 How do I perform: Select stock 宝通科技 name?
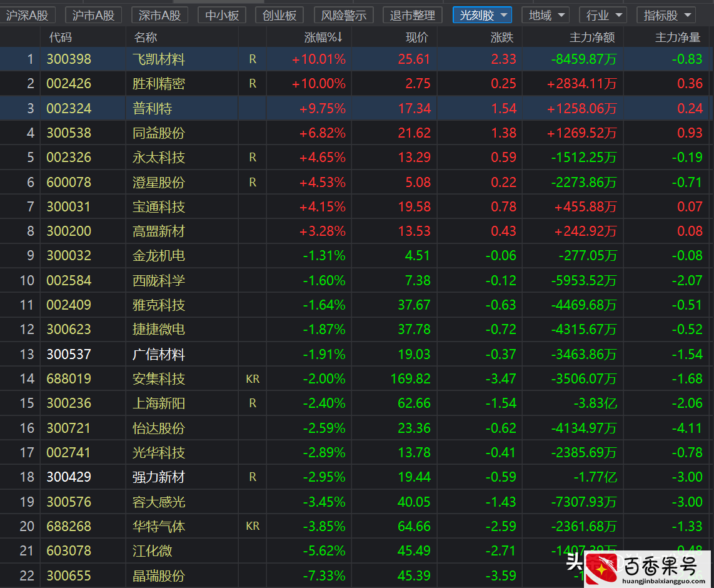158,207
